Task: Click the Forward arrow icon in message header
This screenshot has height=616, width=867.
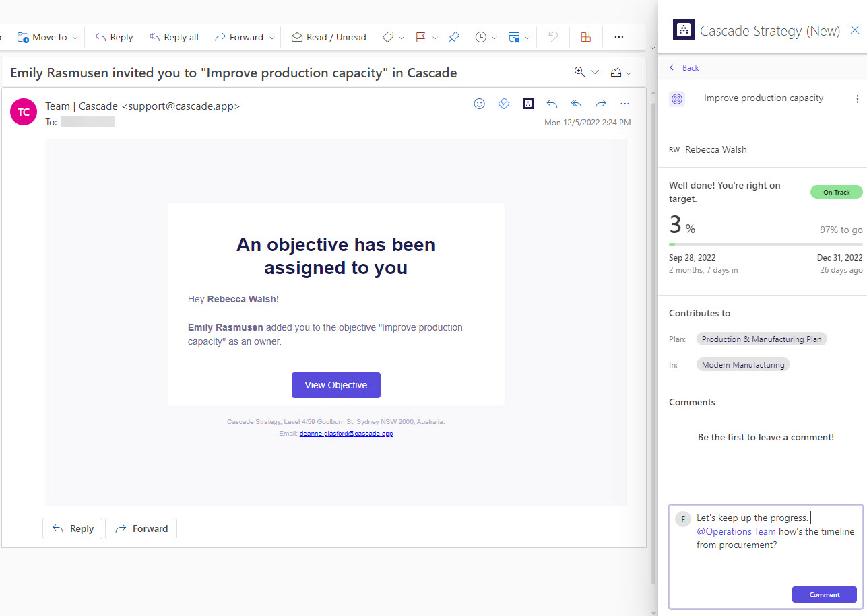Action: pos(600,104)
